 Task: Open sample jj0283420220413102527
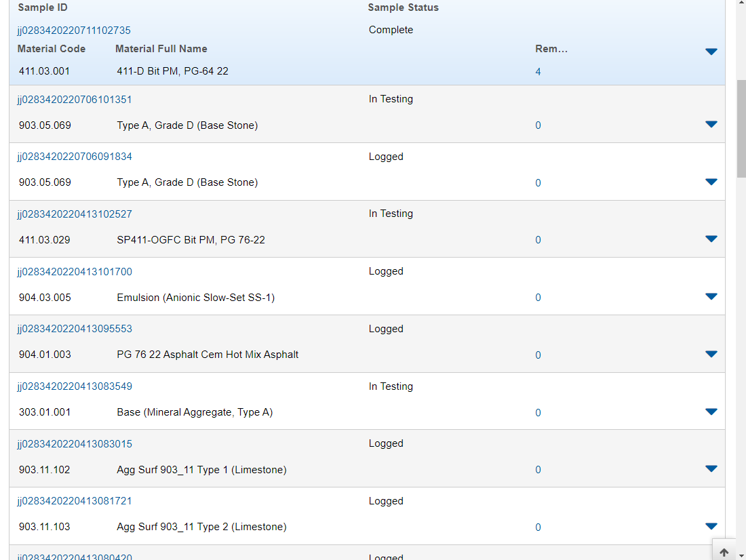pyautogui.click(x=74, y=214)
